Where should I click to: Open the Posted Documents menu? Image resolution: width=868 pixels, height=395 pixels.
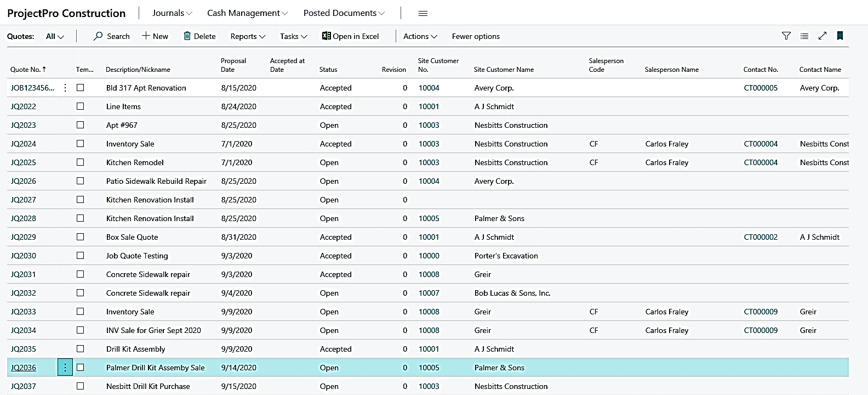point(344,13)
